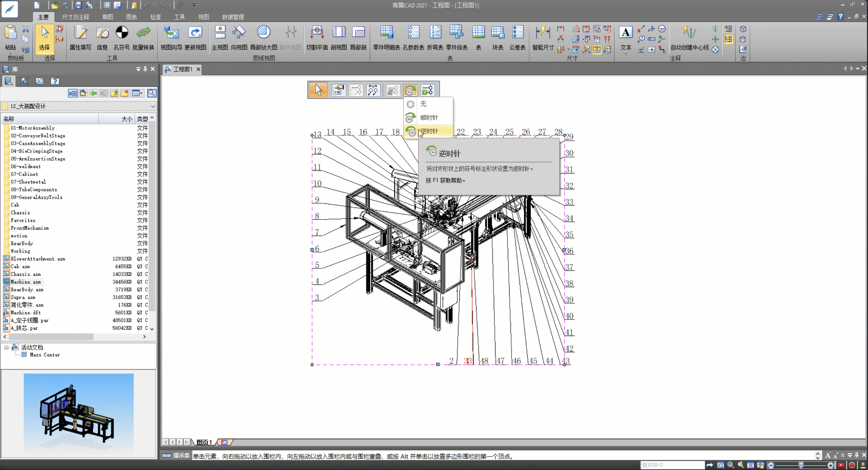This screenshot has height=470, width=868.
Task: Select Machine.asm in the file list
Action: tap(26, 282)
